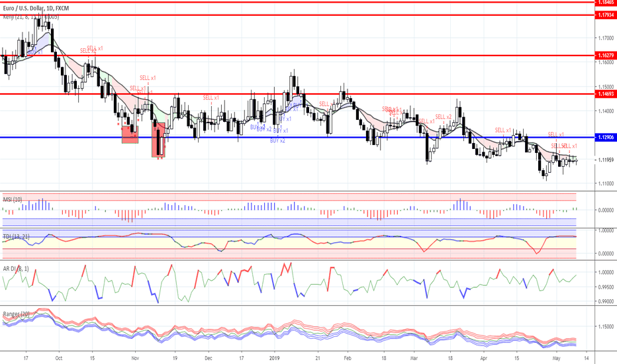This screenshot has width=617, height=364.
Task: Click the Dec label on time axis
Action: [208, 358]
